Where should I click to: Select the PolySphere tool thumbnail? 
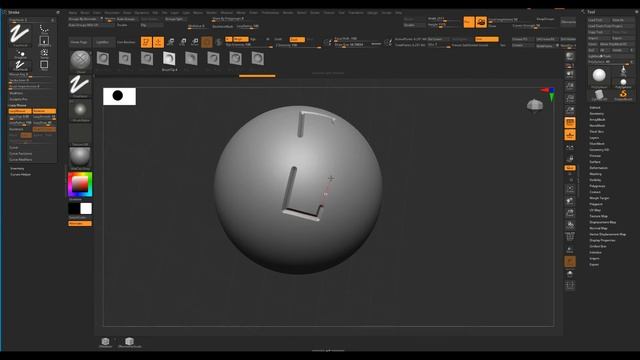(599, 76)
